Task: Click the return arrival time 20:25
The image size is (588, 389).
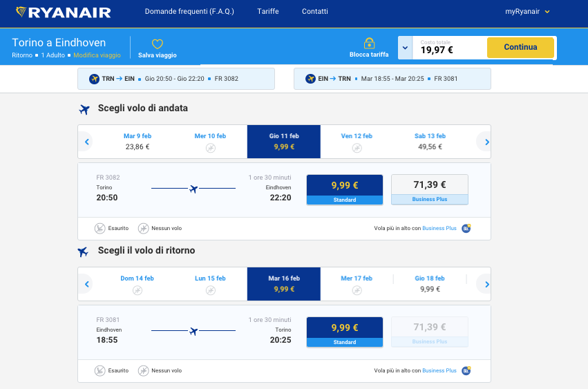Action: pos(281,340)
